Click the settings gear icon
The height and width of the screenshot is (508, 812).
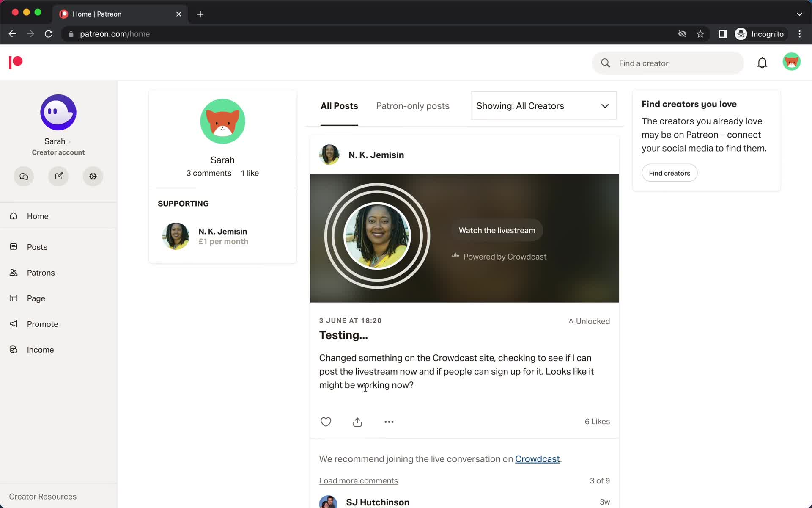coord(93,176)
